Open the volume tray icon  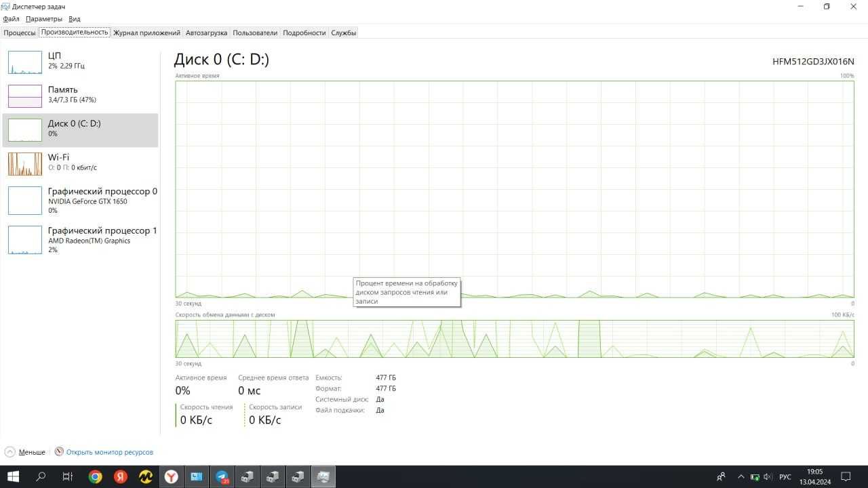(768, 476)
